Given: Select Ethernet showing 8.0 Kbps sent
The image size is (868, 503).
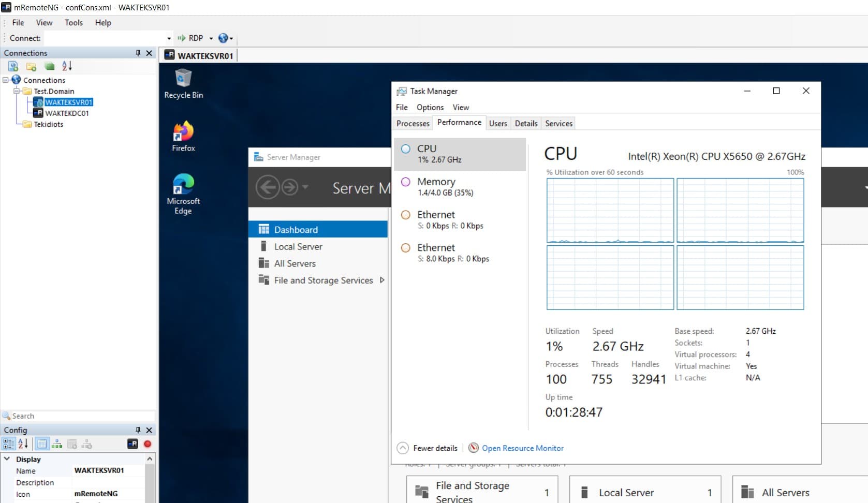Looking at the screenshot, I should (x=460, y=253).
